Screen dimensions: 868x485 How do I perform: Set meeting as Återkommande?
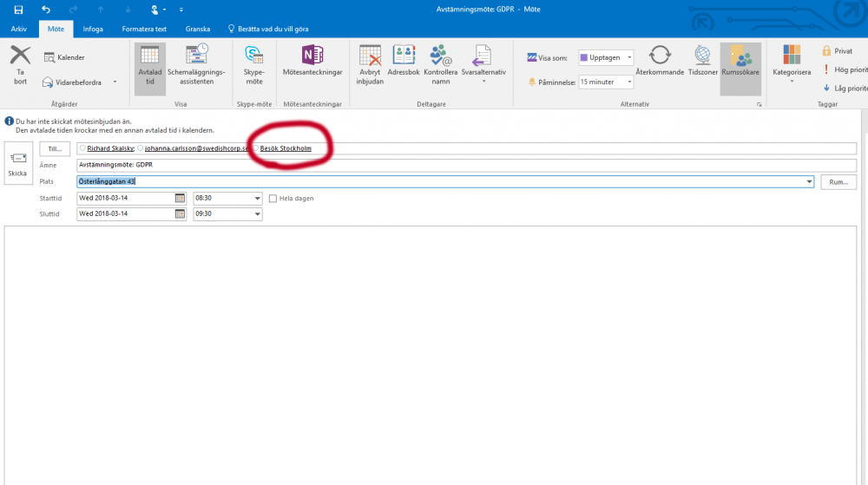[x=660, y=56]
